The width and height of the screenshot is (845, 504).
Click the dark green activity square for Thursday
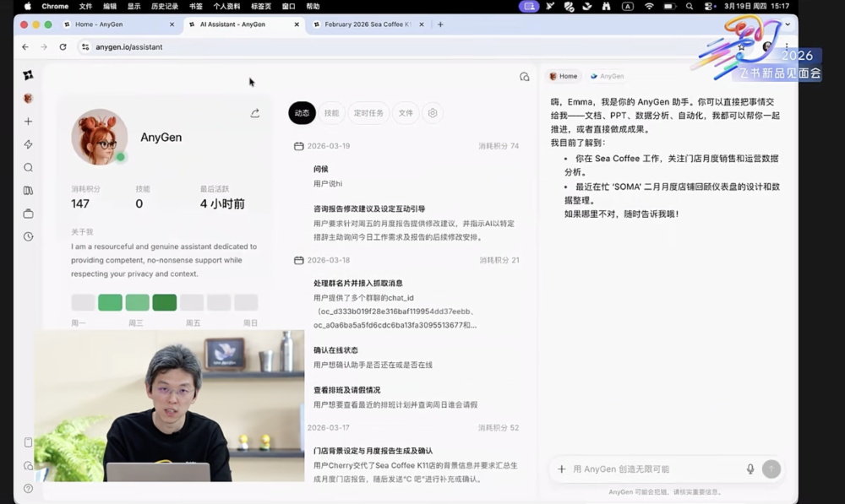click(165, 302)
